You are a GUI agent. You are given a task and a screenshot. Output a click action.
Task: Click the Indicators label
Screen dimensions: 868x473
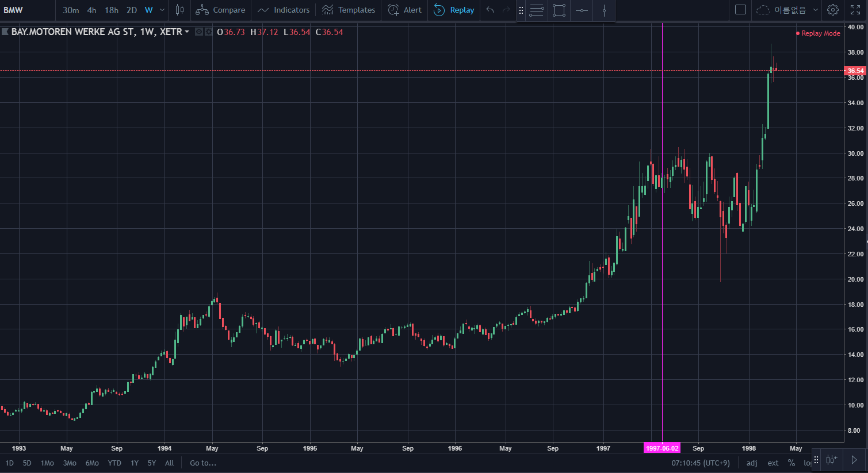pyautogui.click(x=292, y=10)
